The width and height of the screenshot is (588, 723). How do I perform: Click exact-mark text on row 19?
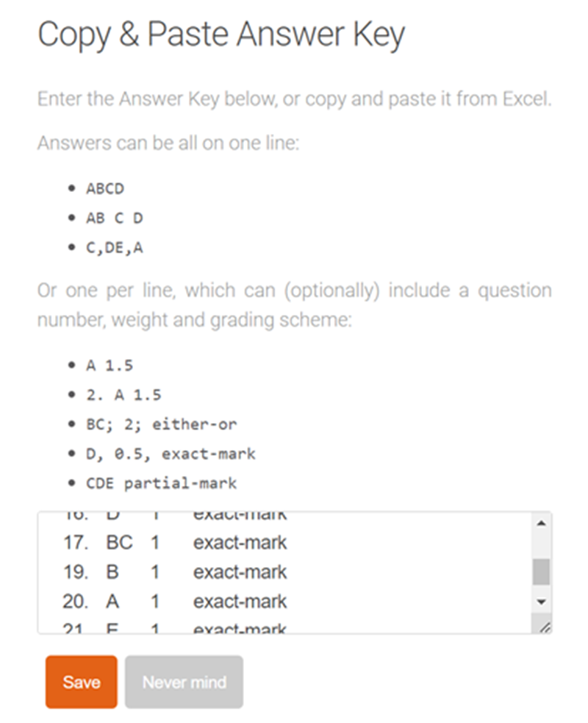[240, 572]
